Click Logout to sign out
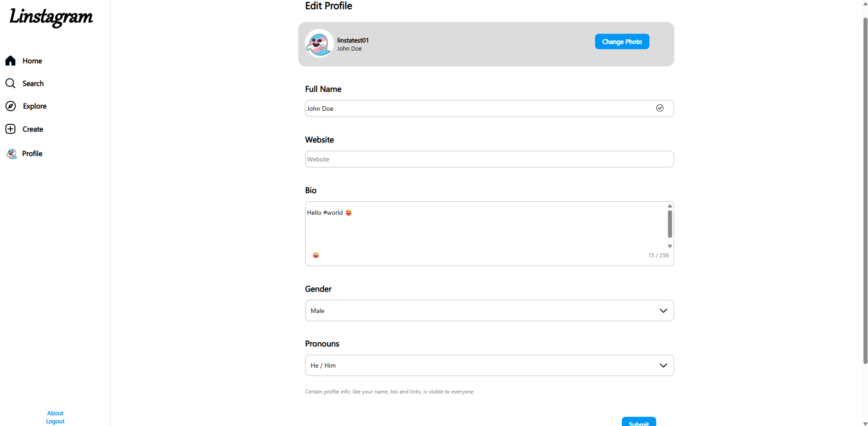Image resolution: width=868 pixels, height=426 pixels. [x=55, y=421]
